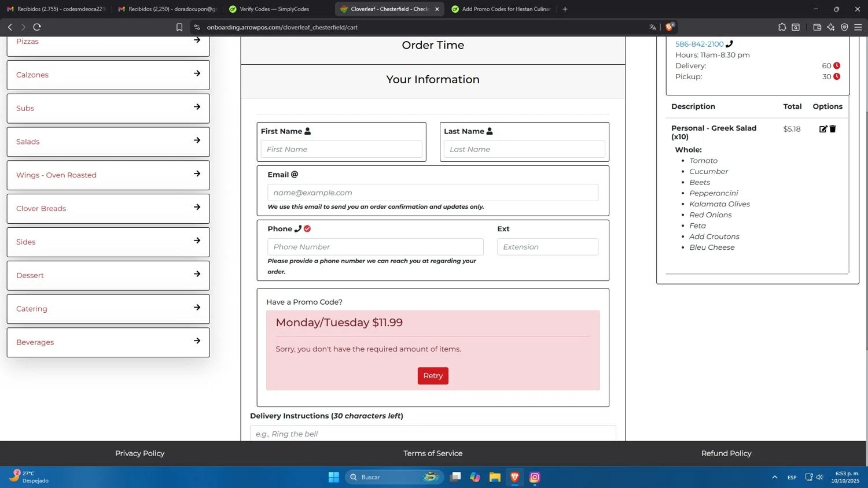Open the Terms of Service link
Screen dimensions: 868x488
click(x=433, y=453)
